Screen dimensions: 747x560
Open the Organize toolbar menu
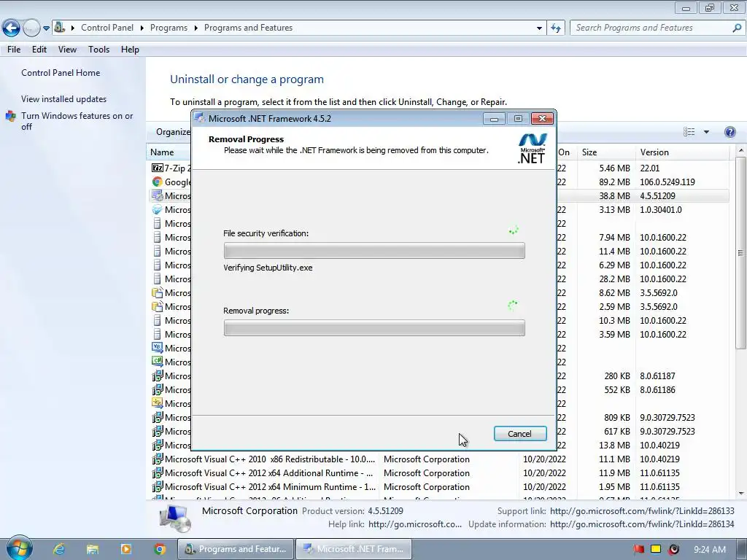click(174, 132)
